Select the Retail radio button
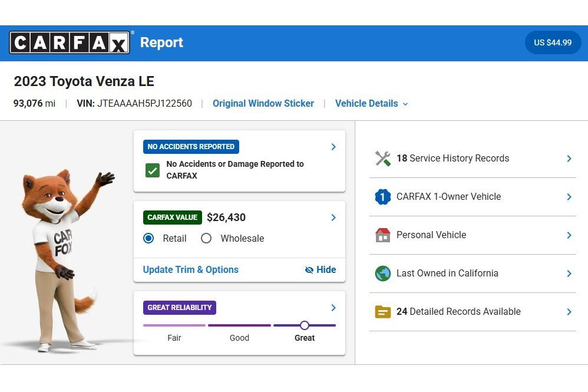 pos(148,238)
